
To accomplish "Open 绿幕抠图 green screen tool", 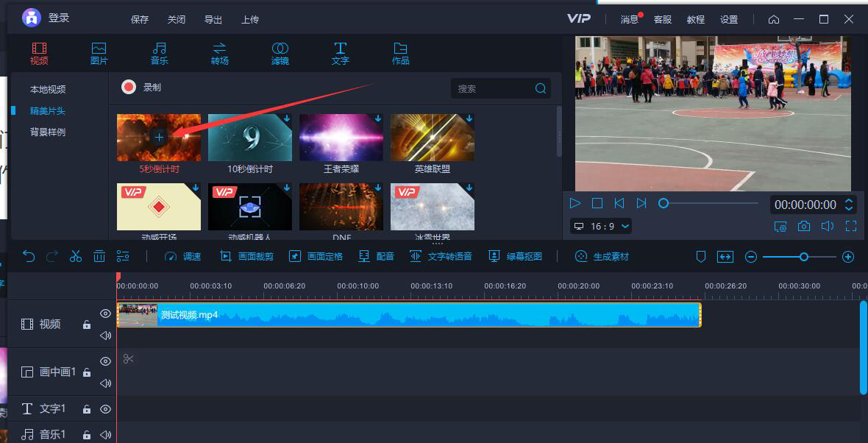I will point(516,256).
